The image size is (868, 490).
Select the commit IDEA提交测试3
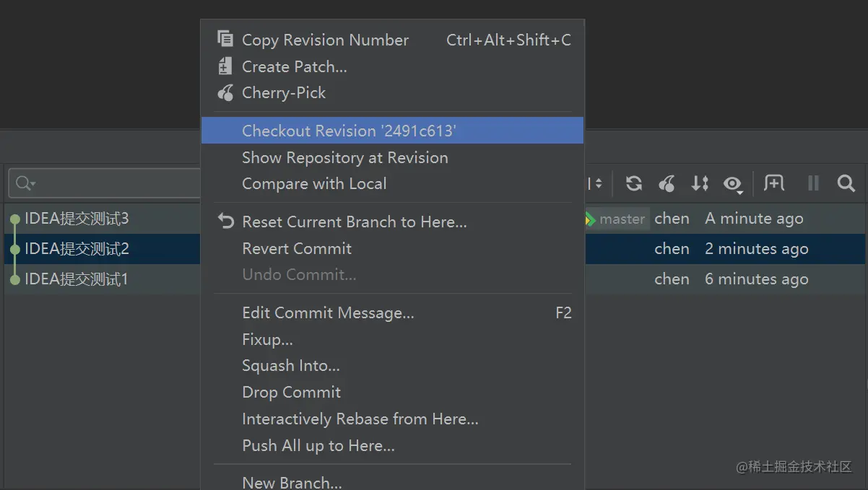point(77,219)
